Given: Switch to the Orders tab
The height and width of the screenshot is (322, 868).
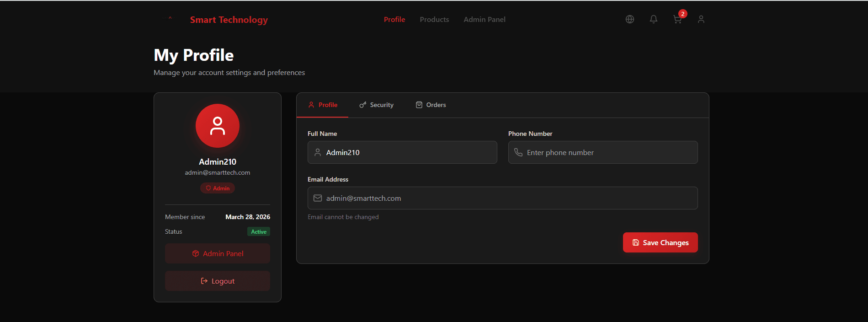Looking at the screenshot, I should point(431,105).
